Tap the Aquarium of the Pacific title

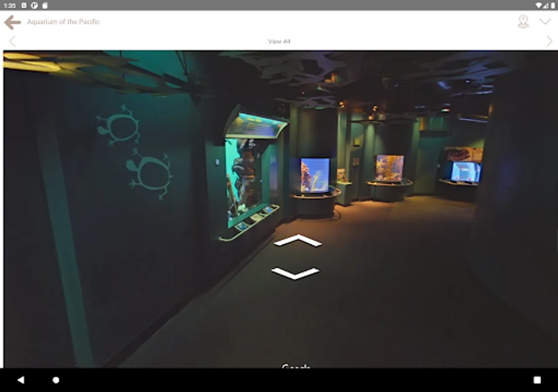(64, 22)
